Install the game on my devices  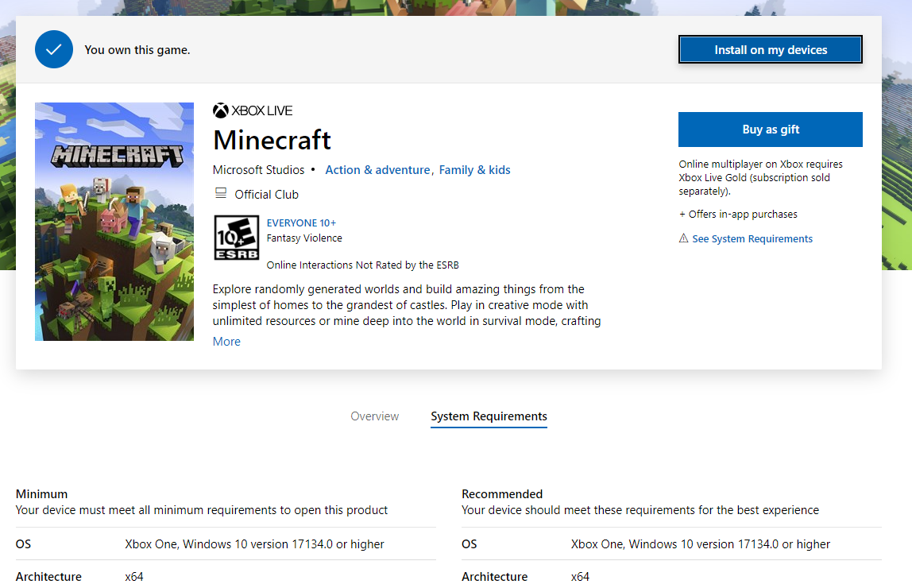click(x=770, y=49)
